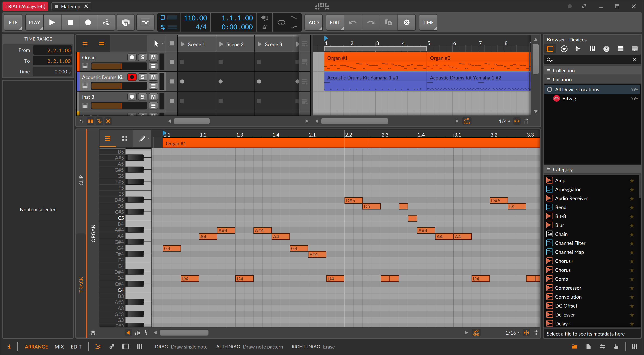Image resolution: width=644 pixels, height=355 pixels.
Task: Launch Scene 1
Action: (x=183, y=44)
